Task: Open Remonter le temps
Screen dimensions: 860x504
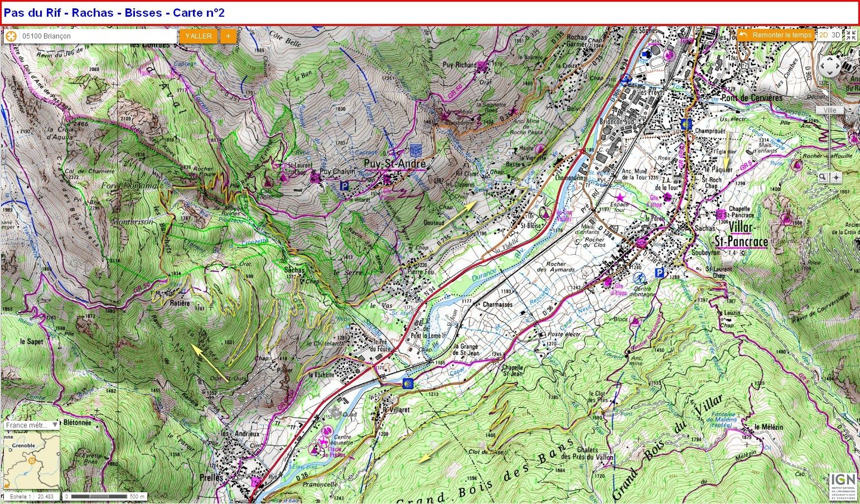Action: click(x=776, y=35)
